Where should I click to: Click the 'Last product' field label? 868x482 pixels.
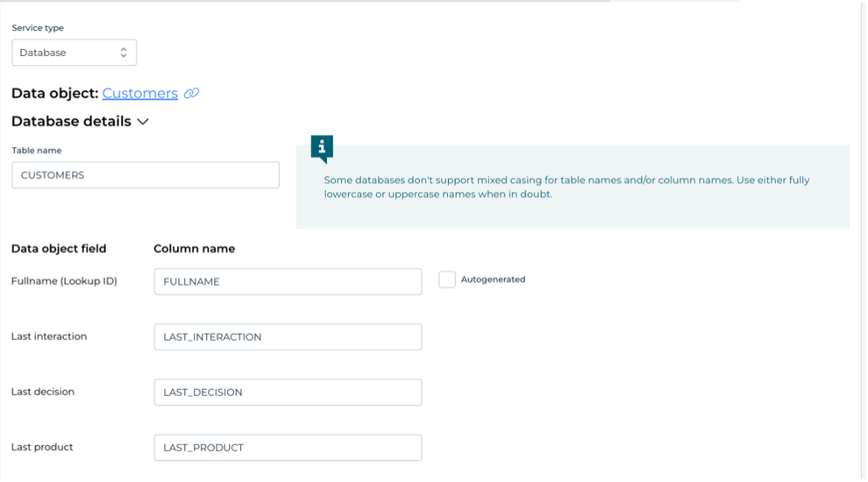pos(42,447)
